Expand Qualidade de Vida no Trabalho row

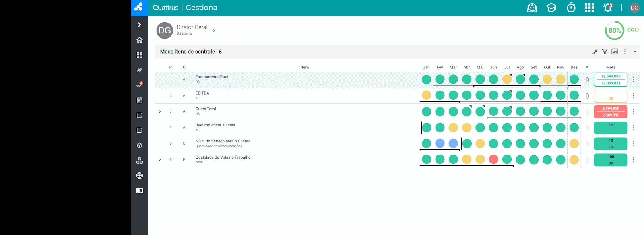pos(160,160)
